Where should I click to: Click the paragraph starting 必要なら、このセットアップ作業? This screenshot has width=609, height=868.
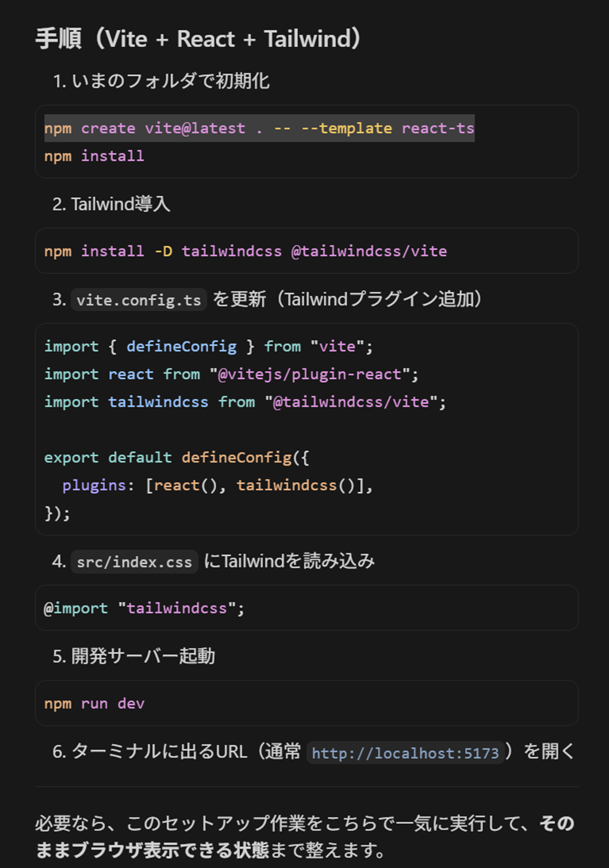(305, 837)
